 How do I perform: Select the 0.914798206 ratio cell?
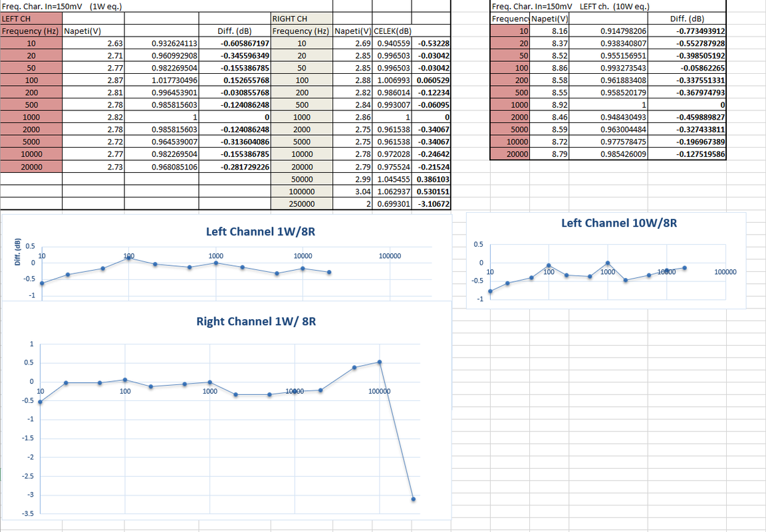coord(608,31)
